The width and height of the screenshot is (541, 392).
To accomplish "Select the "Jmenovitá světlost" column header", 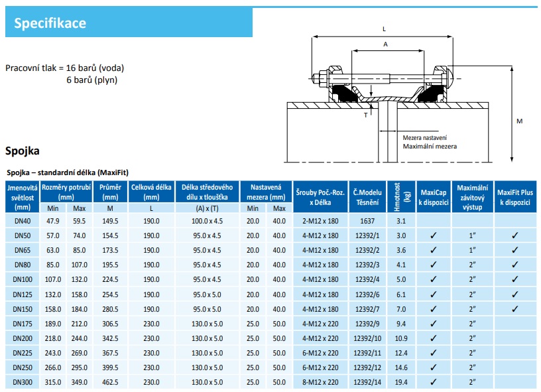I will [23, 196].
